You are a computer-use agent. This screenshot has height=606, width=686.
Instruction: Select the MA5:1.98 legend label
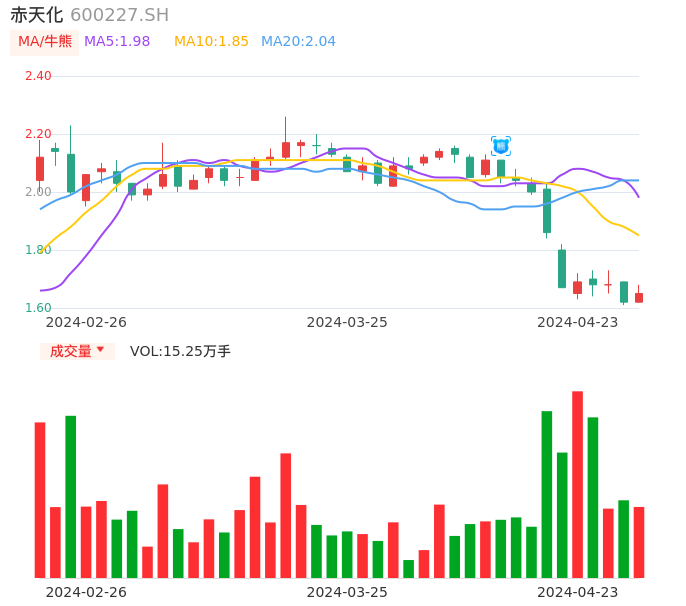pos(117,42)
